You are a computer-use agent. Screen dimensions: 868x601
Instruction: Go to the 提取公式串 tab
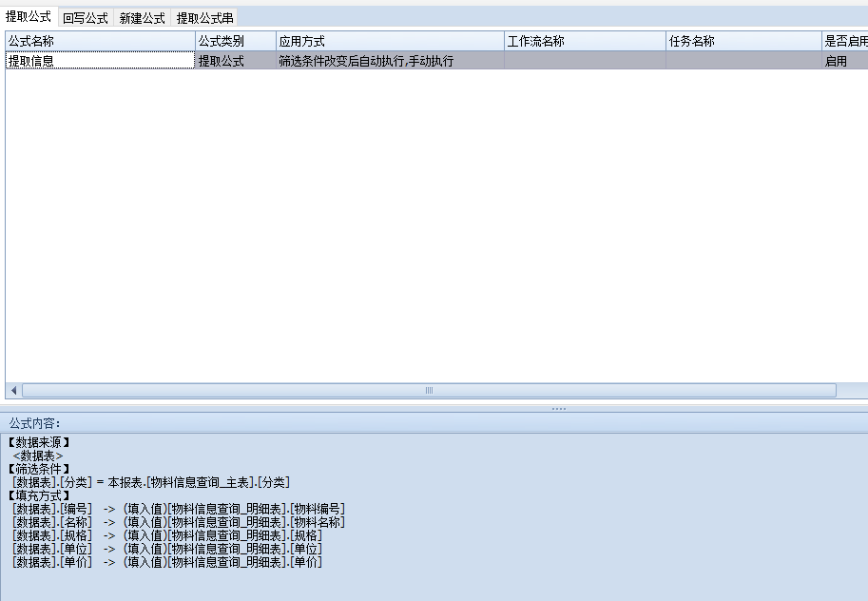tap(204, 18)
